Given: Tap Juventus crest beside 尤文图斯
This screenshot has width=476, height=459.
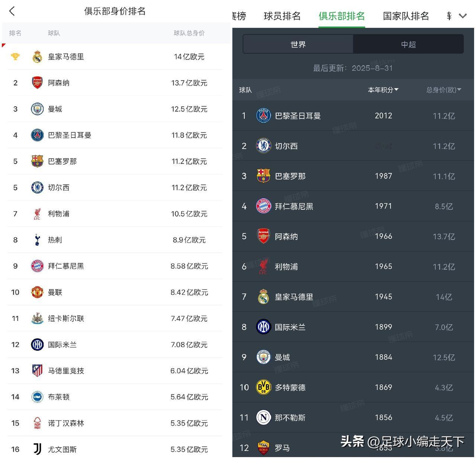Looking at the screenshot, I should tap(37, 449).
